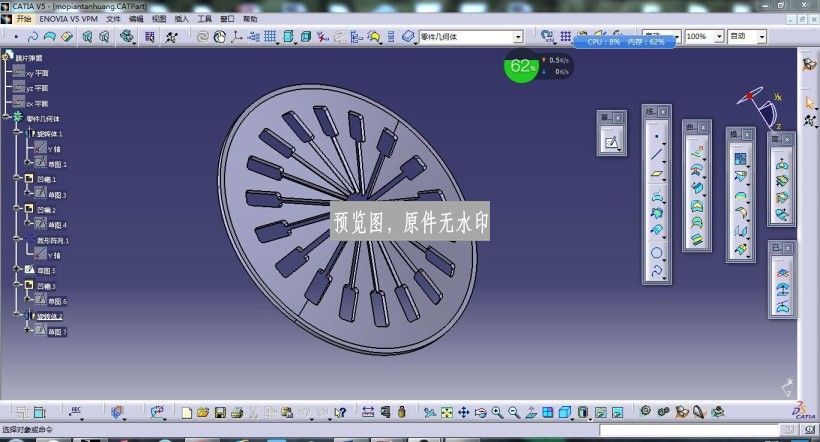The height and width of the screenshot is (442, 820).
Task: Click the Hide/Show icon in bottom toolbar
Action: coord(600,413)
